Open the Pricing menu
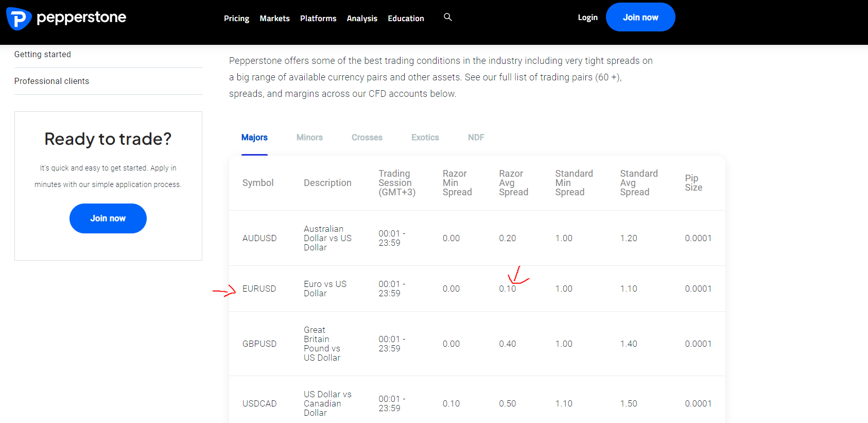This screenshot has width=868, height=423. tap(236, 19)
